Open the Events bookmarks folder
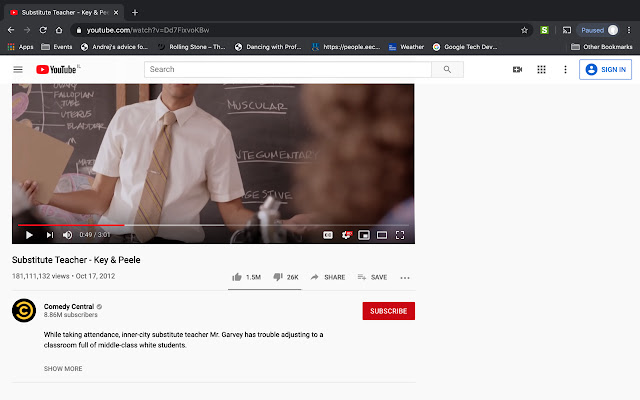This screenshot has width=640, height=400. pyautogui.click(x=57, y=47)
